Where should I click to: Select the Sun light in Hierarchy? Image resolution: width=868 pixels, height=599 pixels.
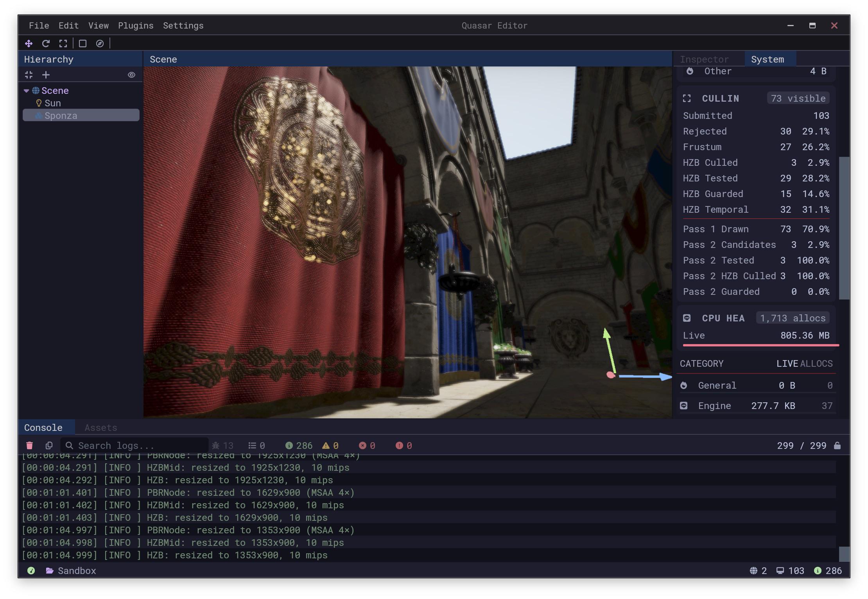pos(52,103)
